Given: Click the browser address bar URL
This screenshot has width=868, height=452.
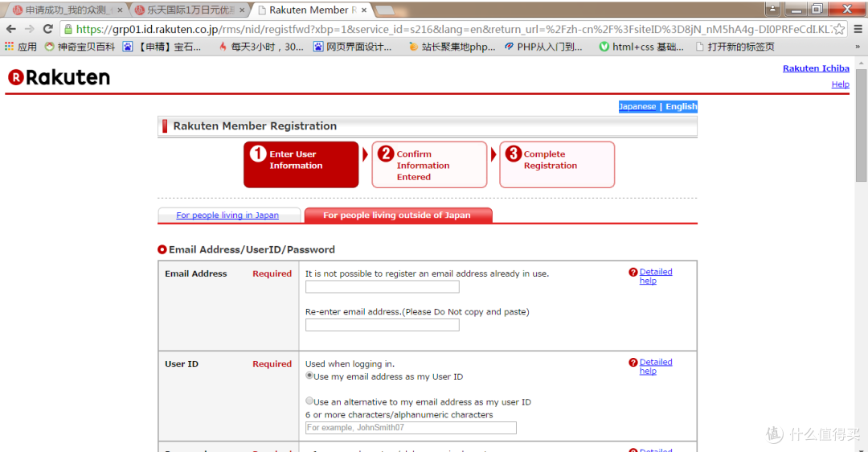Looking at the screenshot, I should pos(452,29).
